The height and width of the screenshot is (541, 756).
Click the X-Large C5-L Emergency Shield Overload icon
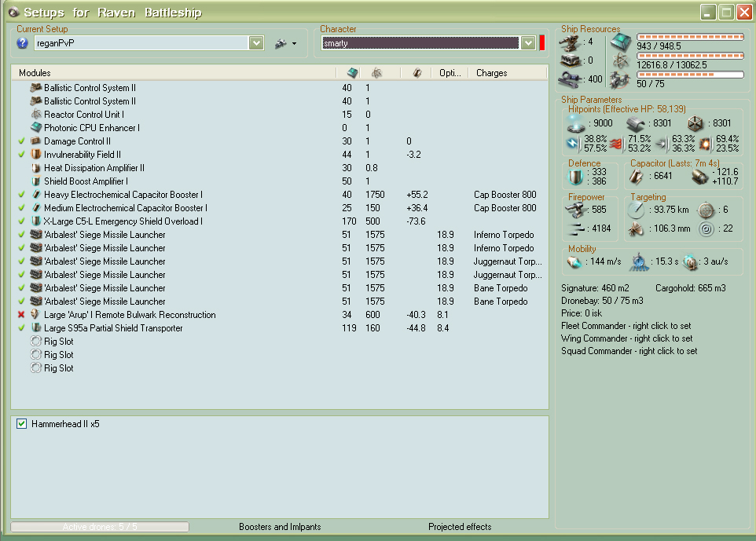(35, 221)
